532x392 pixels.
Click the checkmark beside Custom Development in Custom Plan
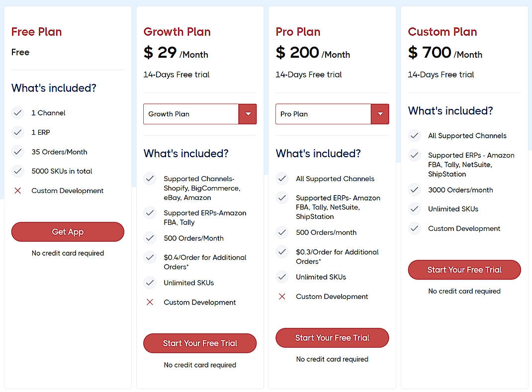tap(414, 228)
